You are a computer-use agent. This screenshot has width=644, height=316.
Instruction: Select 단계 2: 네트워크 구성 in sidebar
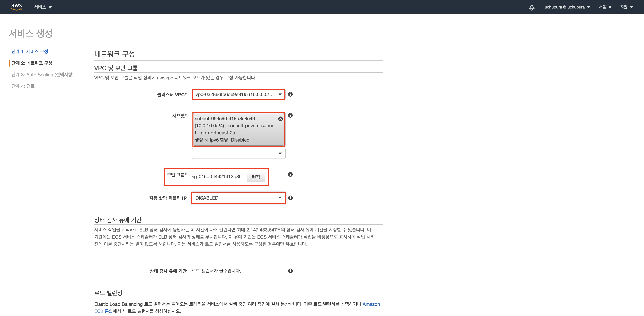[32, 63]
